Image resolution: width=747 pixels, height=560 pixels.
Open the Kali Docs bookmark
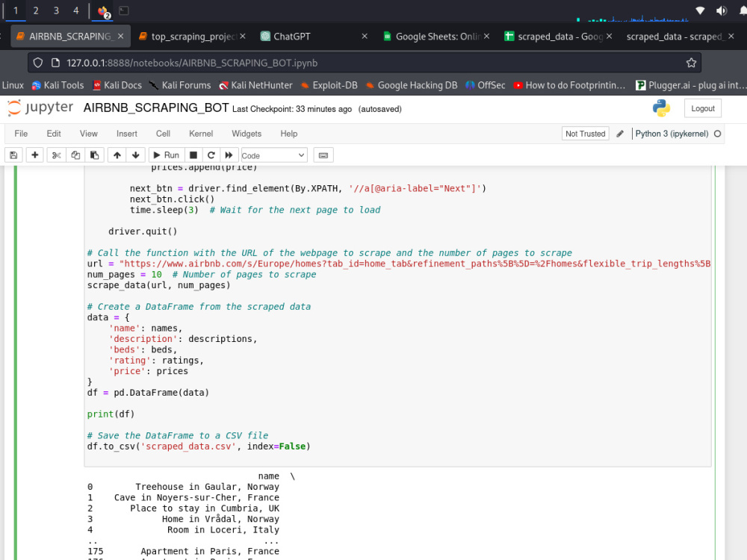coord(117,85)
